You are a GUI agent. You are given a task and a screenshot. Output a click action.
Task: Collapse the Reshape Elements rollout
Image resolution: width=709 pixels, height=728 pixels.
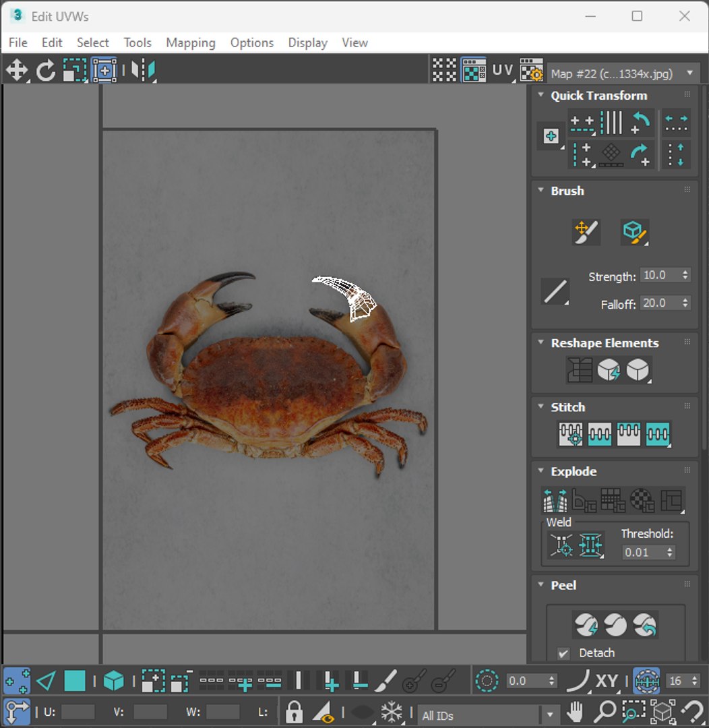tap(541, 342)
